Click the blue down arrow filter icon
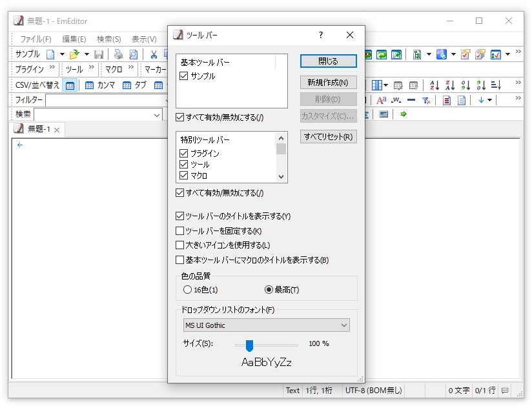 [x=481, y=100]
